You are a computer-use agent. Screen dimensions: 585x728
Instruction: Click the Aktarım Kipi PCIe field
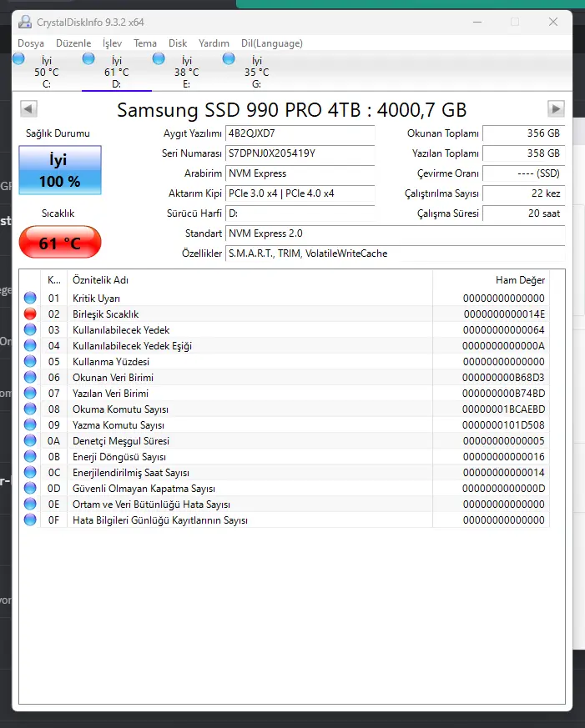tap(300, 193)
